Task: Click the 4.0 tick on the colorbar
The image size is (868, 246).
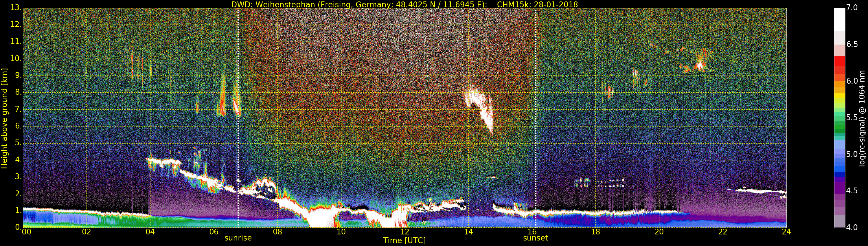Action: pyautogui.click(x=852, y=227)
